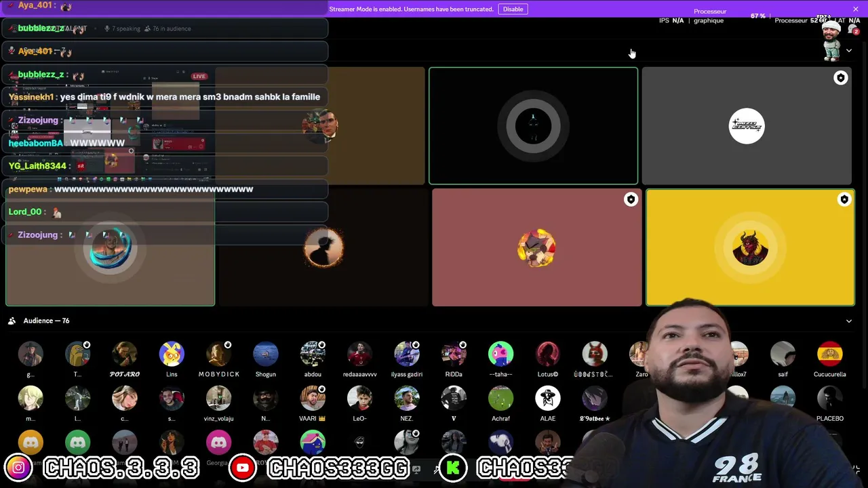Select the gray speaker tile with white logo avatar

pyautogui.click(x=747, y=125)
